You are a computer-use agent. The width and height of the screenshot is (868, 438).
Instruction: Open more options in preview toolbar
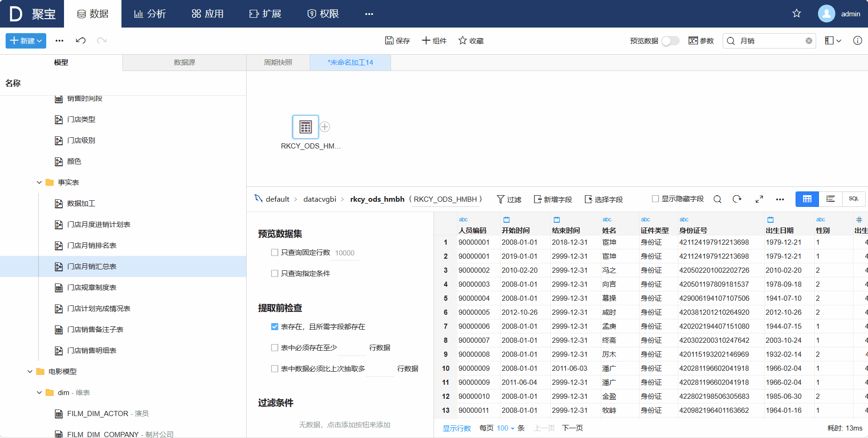click(x=780, y=199)
